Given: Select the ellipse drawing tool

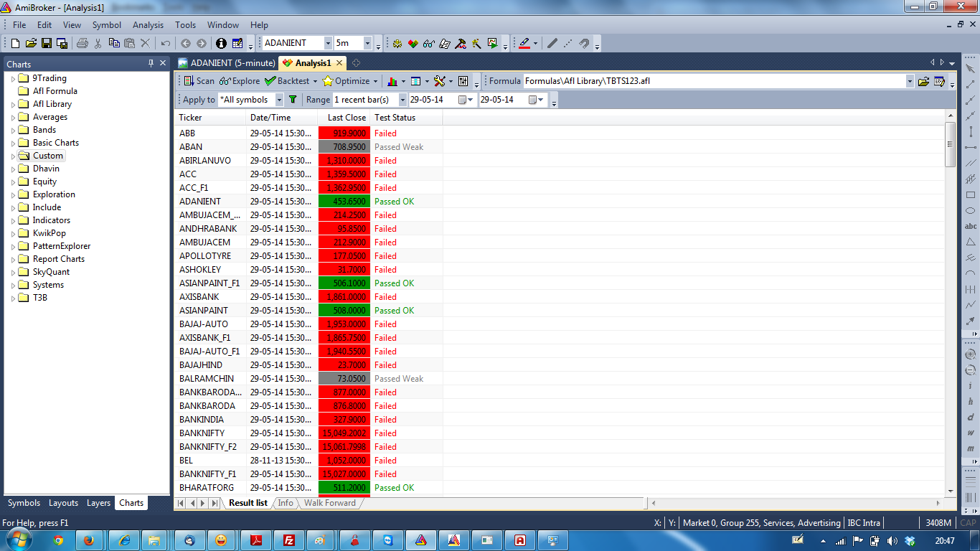Looking at the screenshot, I should (x=971, y=210).
